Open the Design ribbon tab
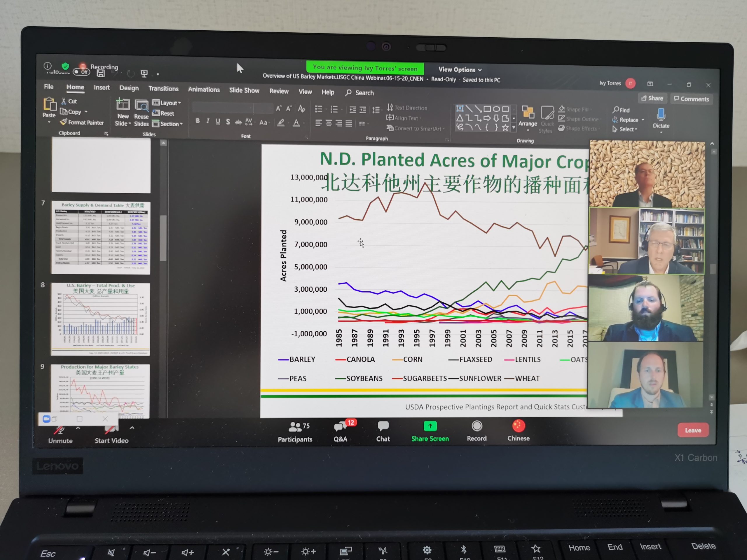747x560 pixels. coord(129,88)
